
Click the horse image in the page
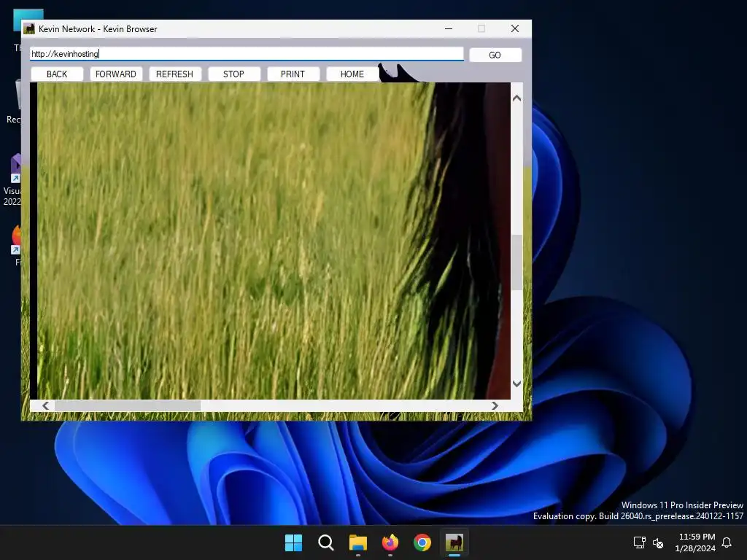[270, 241]
